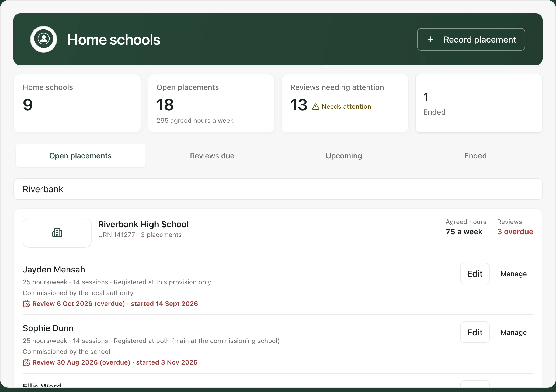Screen dimensions: 556x392
Task: Manage Sophie Dunn's placement
Action: point(513,332)
